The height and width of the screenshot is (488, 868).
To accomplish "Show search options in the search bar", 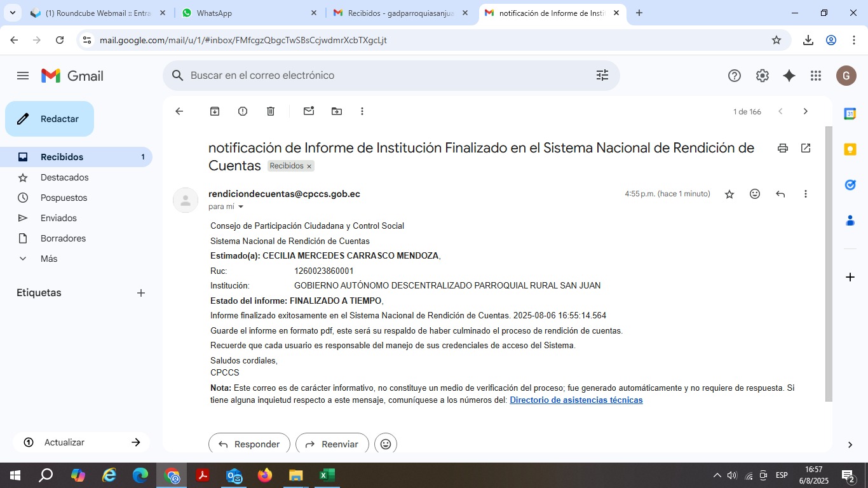I will (x=602, y=76).
